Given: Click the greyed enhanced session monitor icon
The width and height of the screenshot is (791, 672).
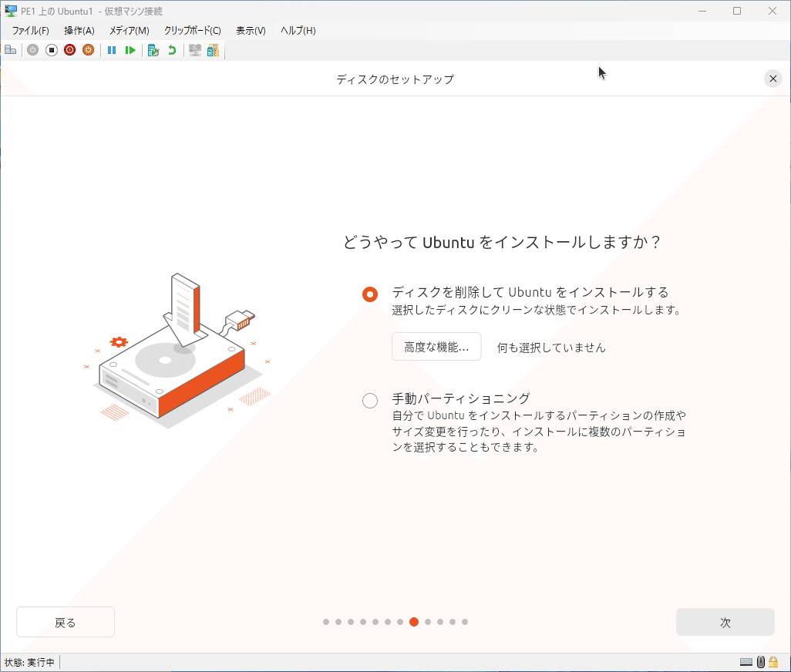Looking at the screenshot, I should pos(195,50).
